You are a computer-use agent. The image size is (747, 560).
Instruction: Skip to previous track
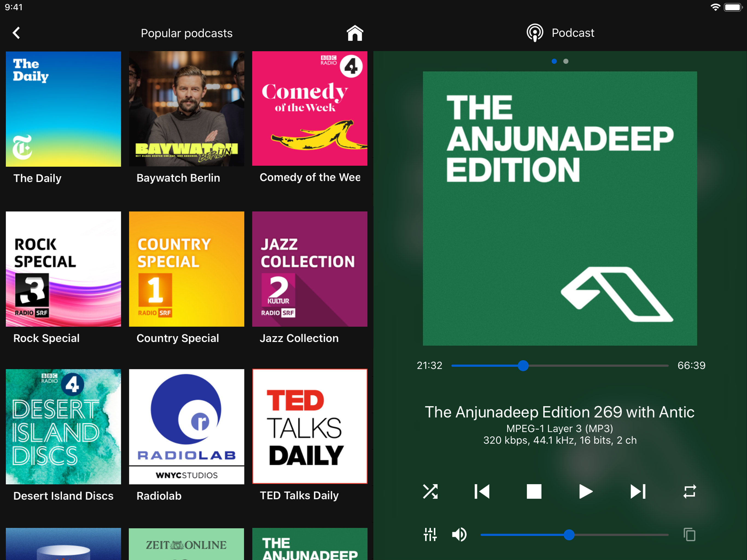point(482,491)
